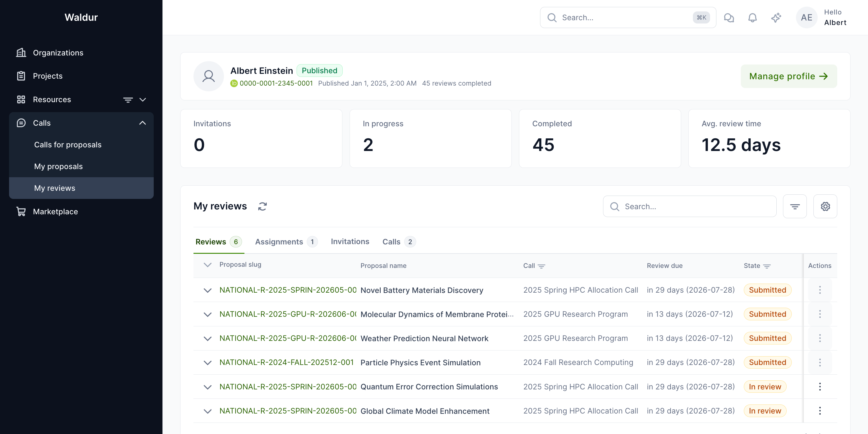The height and width of the screenshot is (434, 868).
Task: Open the chat messages icon in header
Action: [x=729, y=17]
